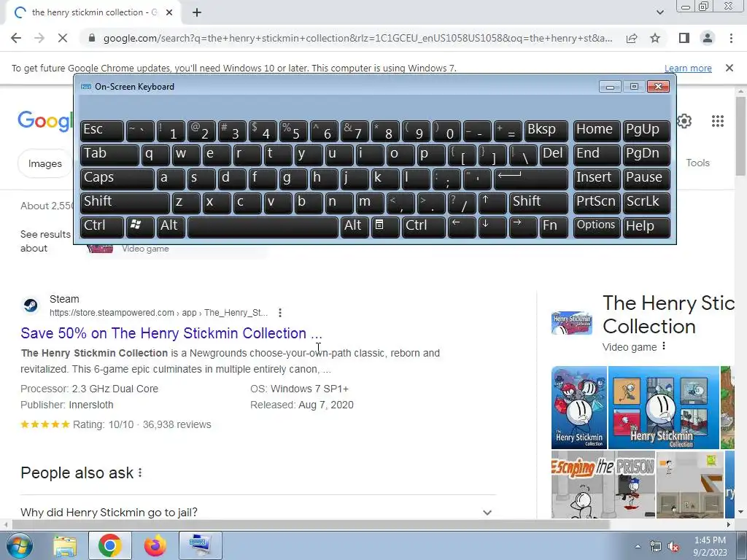Open the Chrome profile avatar

point(708,38)
